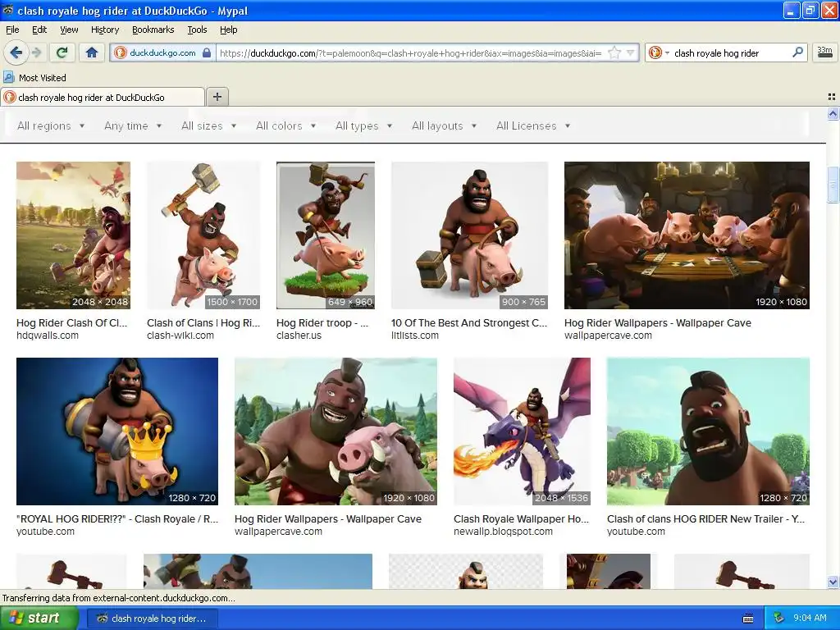Open the Edit menu
This screenshot has width=840, height=630.
[39, 30]
